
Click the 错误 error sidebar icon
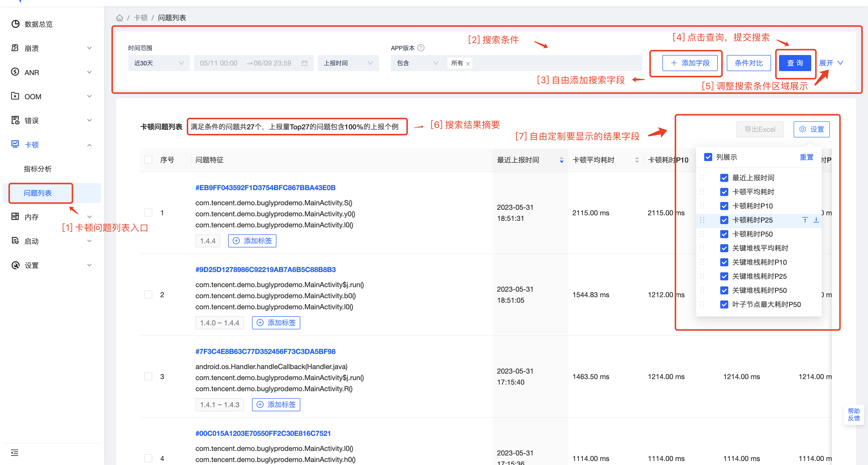[15, 120]
